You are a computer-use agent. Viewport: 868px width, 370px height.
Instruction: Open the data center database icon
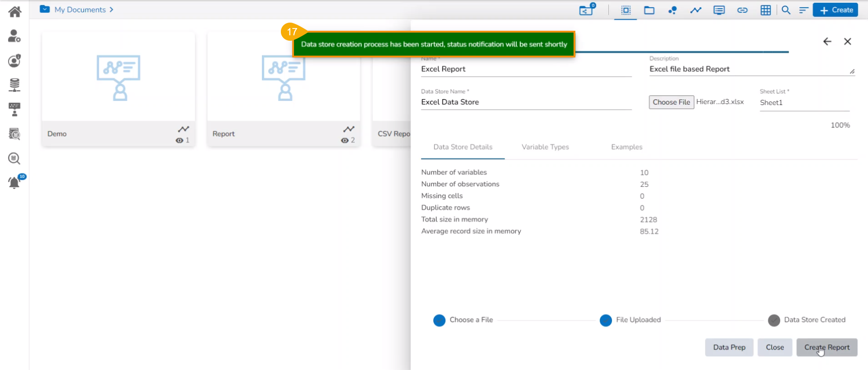click(14, 85)
